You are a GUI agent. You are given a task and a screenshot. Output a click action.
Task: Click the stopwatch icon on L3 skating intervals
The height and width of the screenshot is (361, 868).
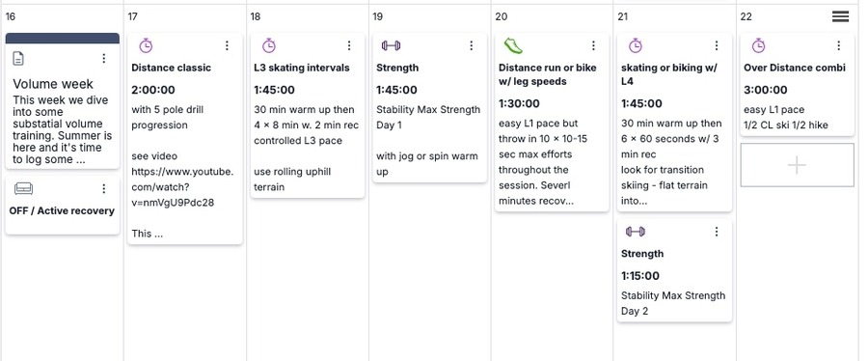268,45
